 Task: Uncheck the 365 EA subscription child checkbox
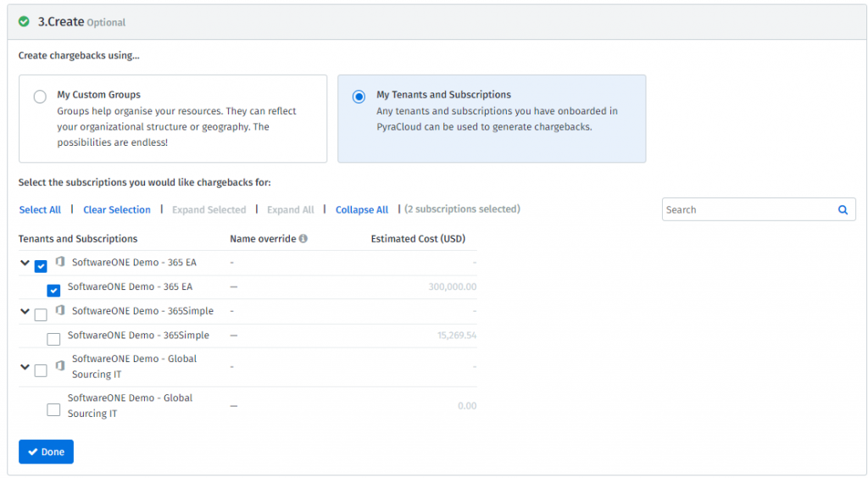[x=53, y=290]
